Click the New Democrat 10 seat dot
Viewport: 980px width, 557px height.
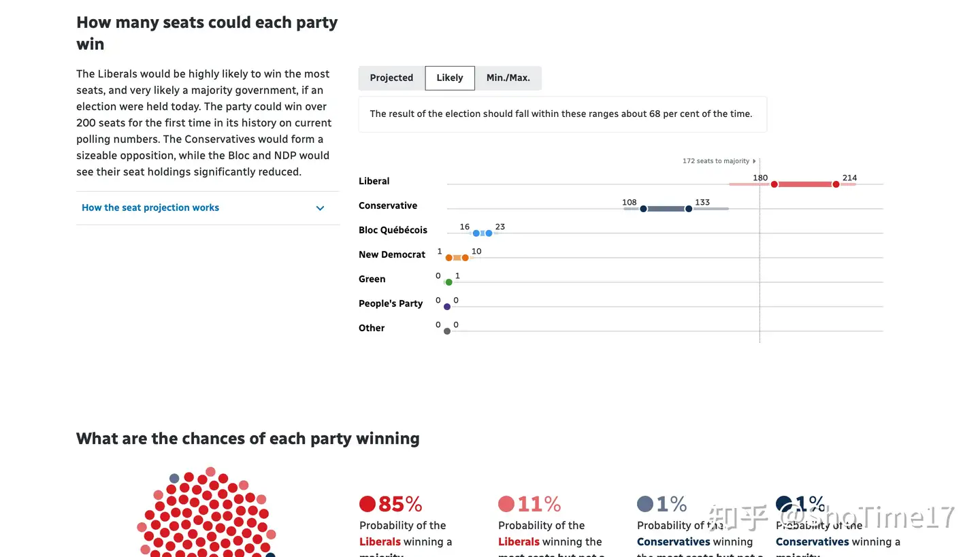coord(465,258)
